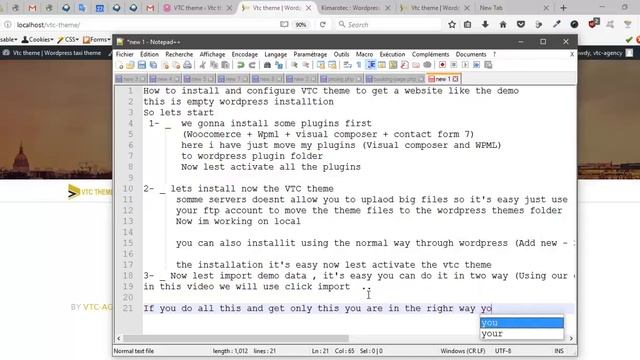640x360 pixels.
Task: Open the Edition menu
Action: point(149,54)
